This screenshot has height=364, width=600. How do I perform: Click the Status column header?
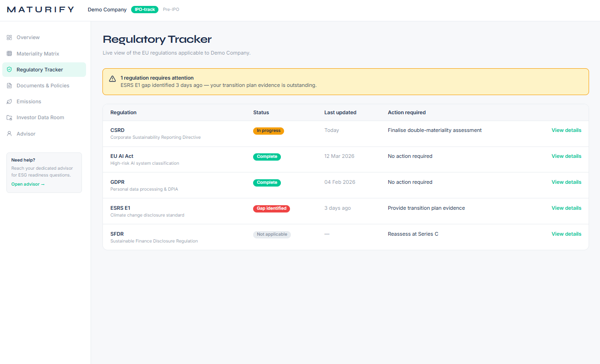click(261, 112)
